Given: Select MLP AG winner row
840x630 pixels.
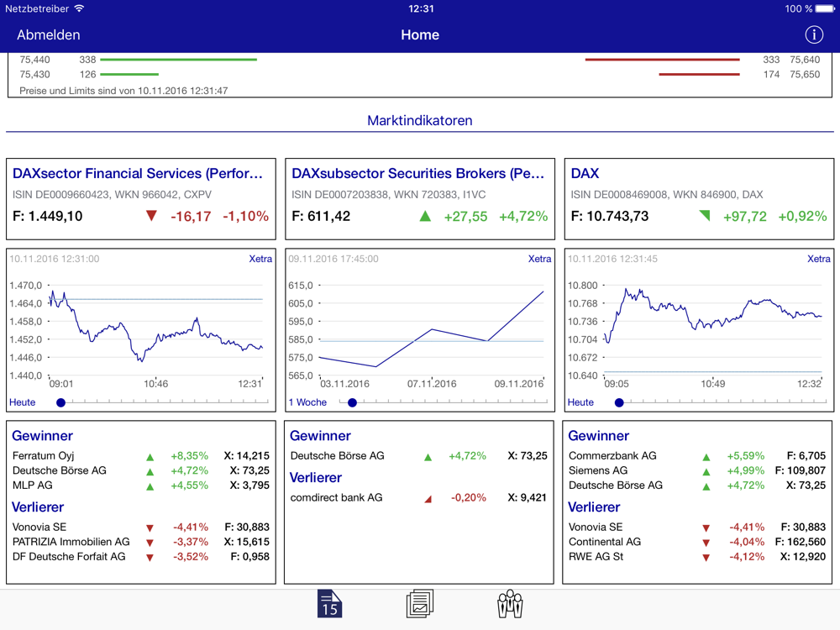Looking at the screenshot, I should [141, 486].
